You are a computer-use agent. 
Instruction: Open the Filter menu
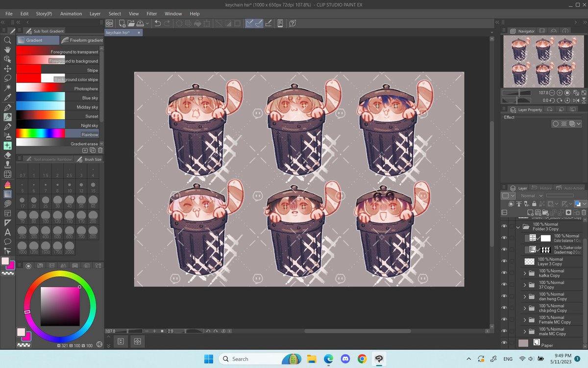pyautogui.click(x=152, y=14)
